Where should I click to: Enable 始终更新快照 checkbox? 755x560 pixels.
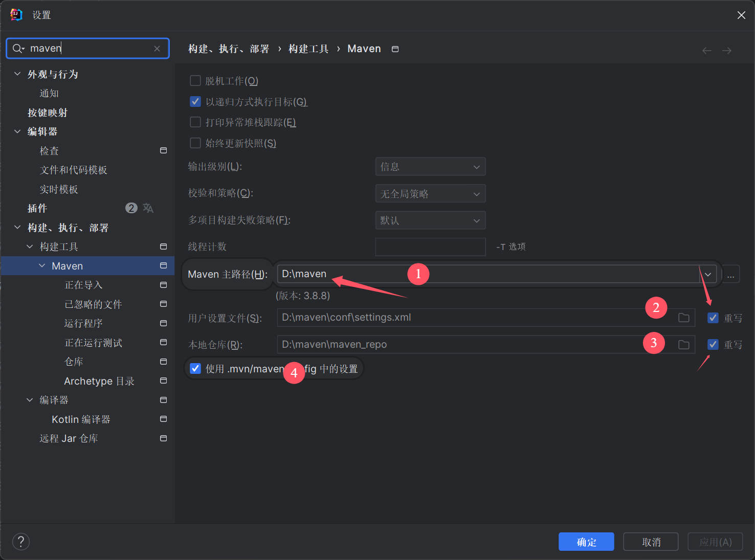[195, 143]
